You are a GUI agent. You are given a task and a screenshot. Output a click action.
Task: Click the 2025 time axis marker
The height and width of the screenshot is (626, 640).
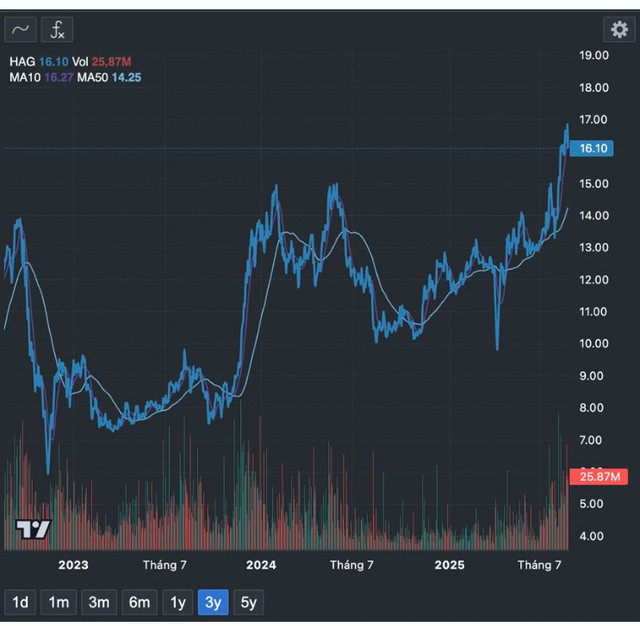point(449,565)
